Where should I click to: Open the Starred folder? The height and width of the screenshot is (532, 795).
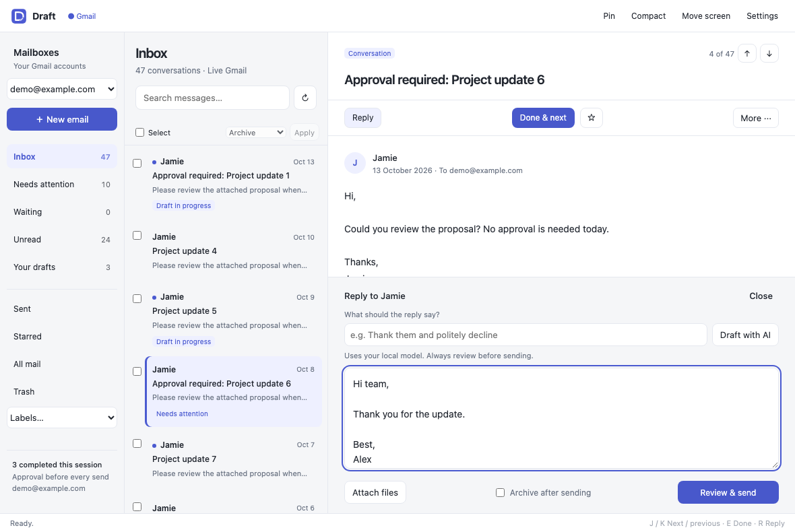pyautogui.click(x=62, y=337)
